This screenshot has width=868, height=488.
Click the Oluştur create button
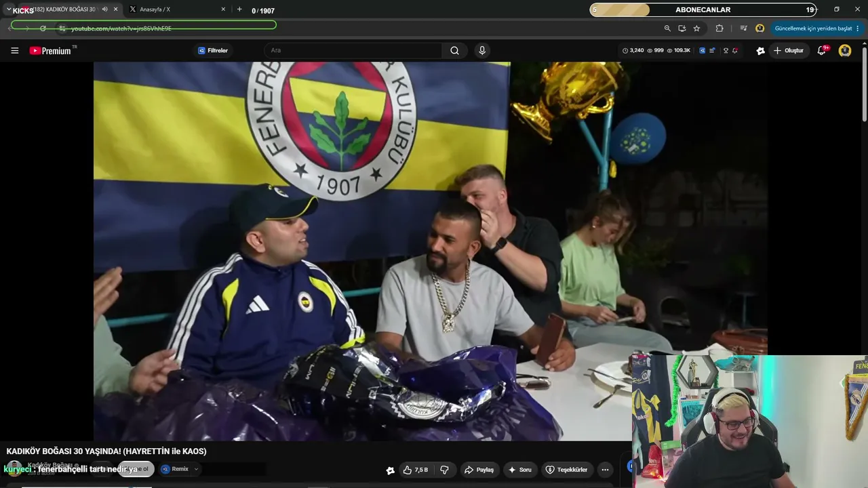pyautogui.click(x=789, y=51)
